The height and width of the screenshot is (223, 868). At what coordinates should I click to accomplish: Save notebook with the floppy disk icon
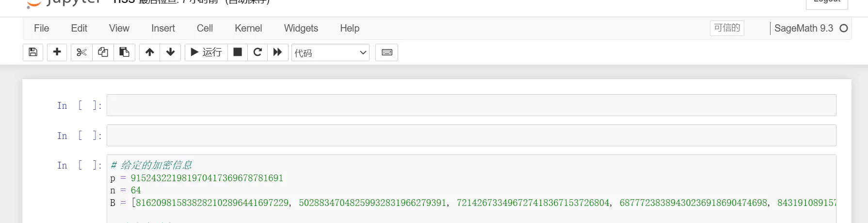(x=33, y=52)
